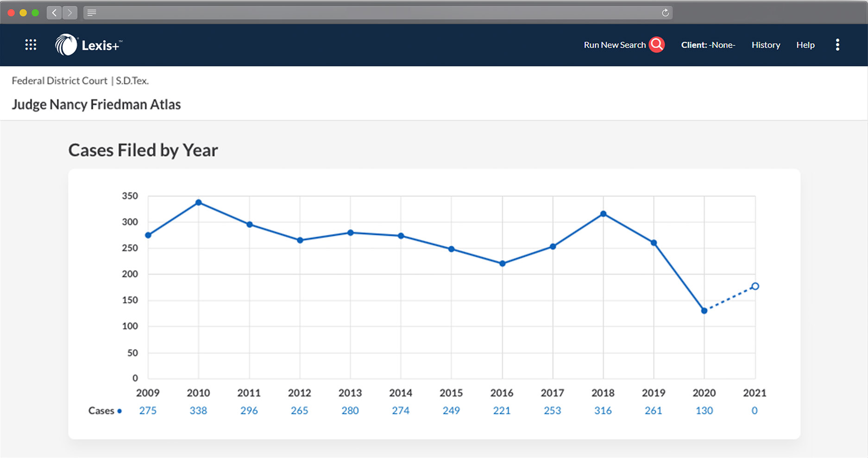Click the 249 cases value for 2015

451,411
